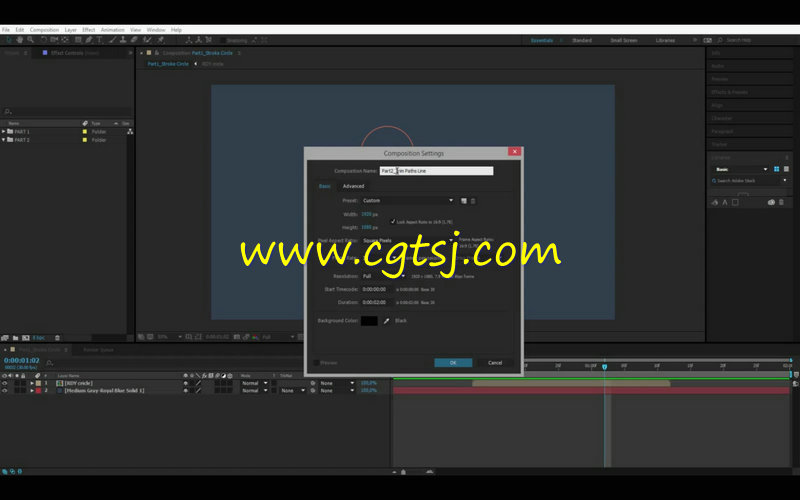800x500 pixels.
Task: Toggle quality switch on BDY circle layer
Action: click(198, 383)
